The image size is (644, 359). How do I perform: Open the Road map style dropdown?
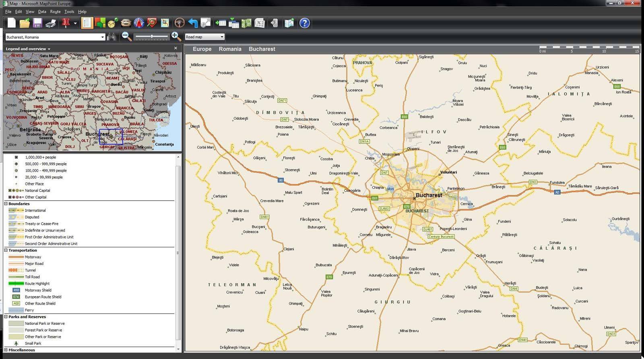point(221,37)
